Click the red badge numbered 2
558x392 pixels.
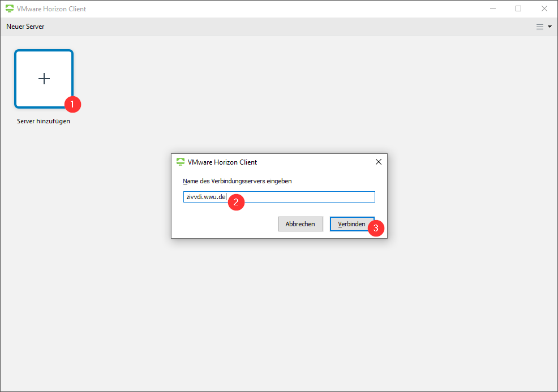click(x=235, y=202)
